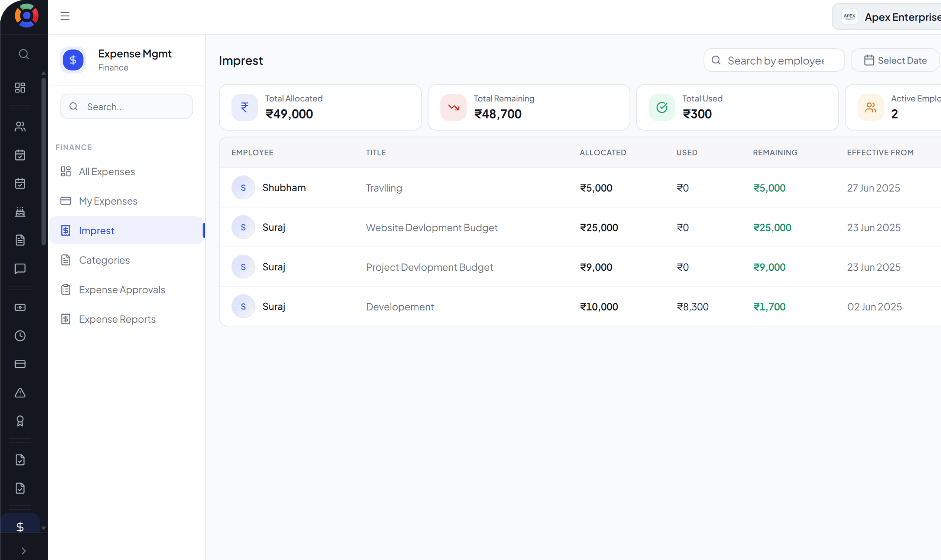Open the clock icon in dark sidebar
Screen dimensions: 941x560
(x=20, y=336)
